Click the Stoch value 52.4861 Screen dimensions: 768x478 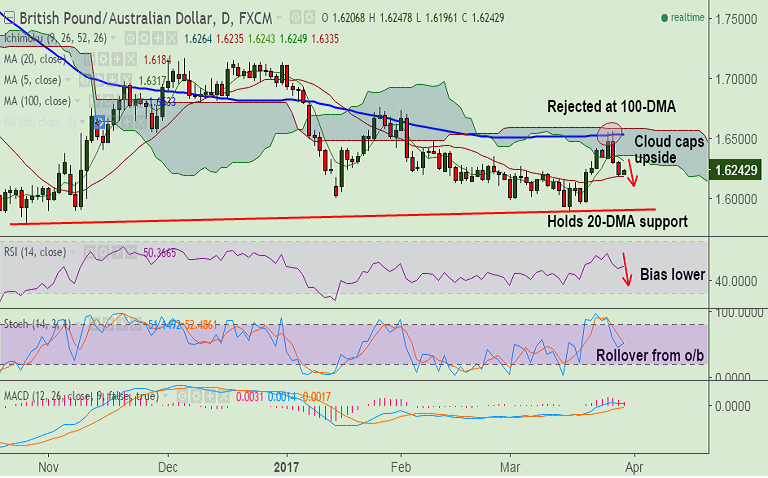201,324
